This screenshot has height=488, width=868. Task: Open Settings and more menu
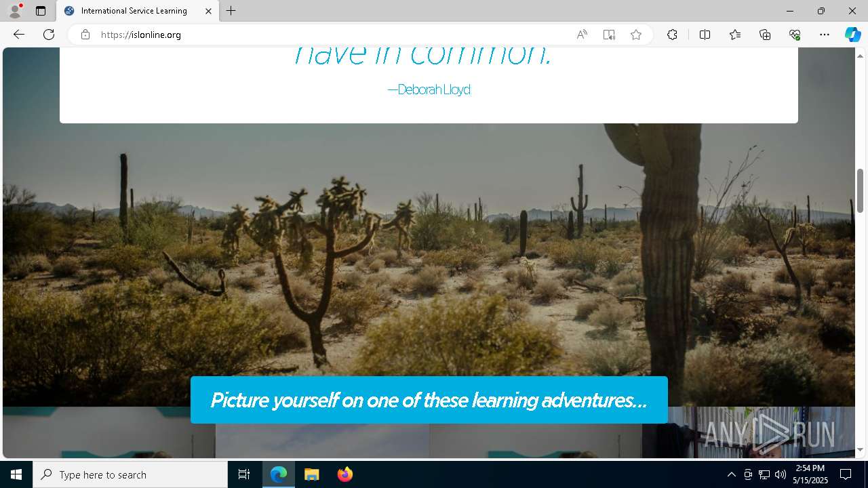click(x=825, y=35)
